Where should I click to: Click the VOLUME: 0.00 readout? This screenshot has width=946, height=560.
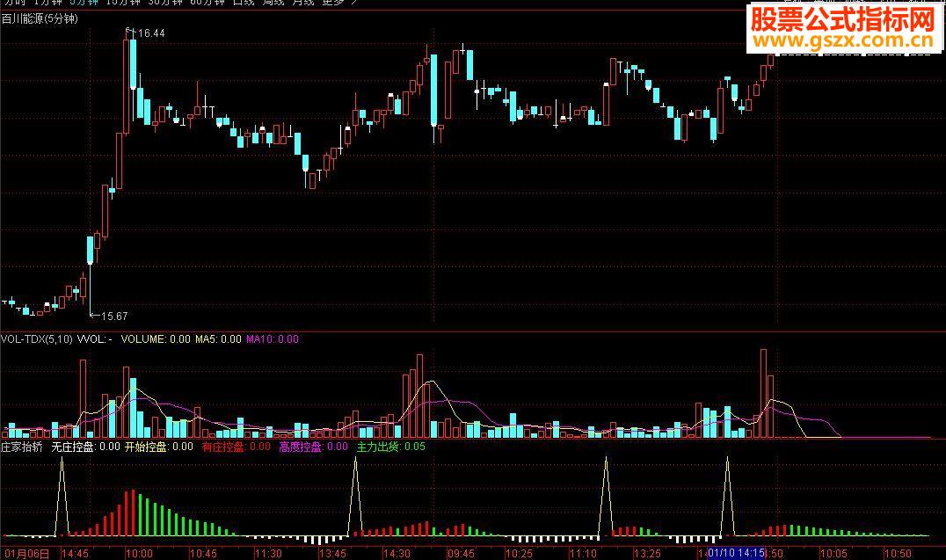coord(156,339)
